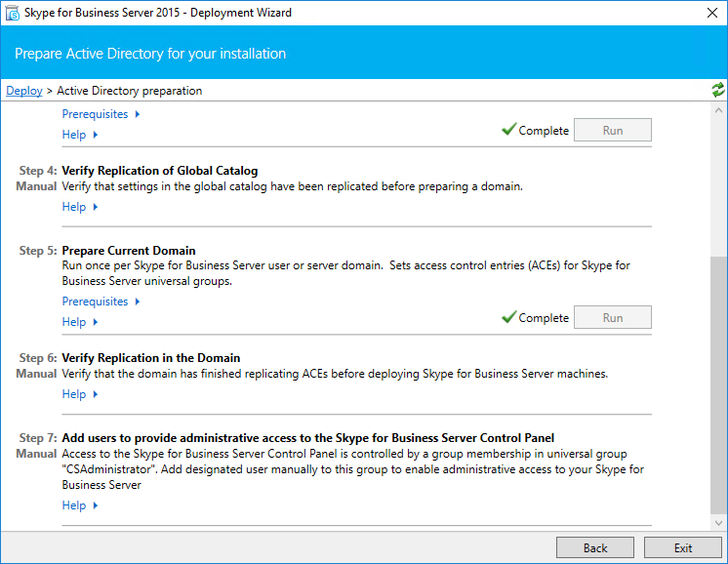The height and width of the screenshot is (564, 728).
Task: Exit the Deployment Wizard
Action: 682,547
